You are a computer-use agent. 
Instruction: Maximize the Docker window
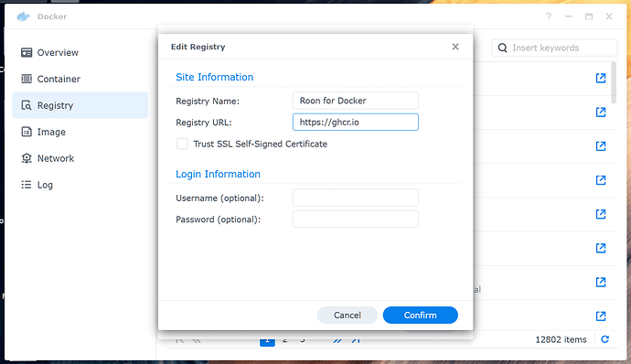point(589,16)
